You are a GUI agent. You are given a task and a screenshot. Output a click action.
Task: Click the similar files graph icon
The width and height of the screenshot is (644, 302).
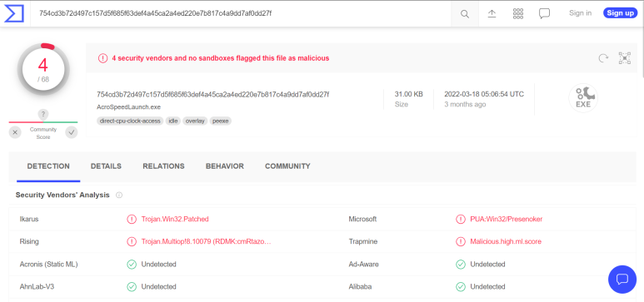click(x=625, y=58)
